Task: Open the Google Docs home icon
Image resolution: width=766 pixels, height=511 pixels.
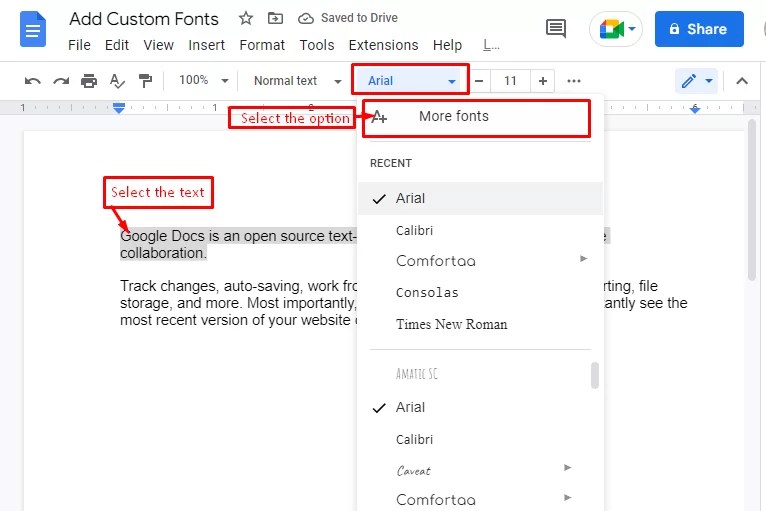Action: tap(33, 30)
